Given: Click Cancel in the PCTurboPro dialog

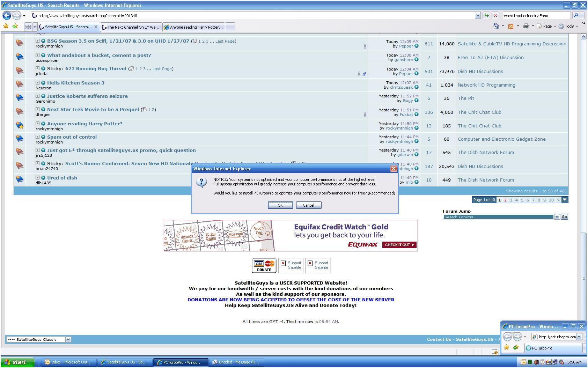Looking at the screenshot, I should 308,205.
